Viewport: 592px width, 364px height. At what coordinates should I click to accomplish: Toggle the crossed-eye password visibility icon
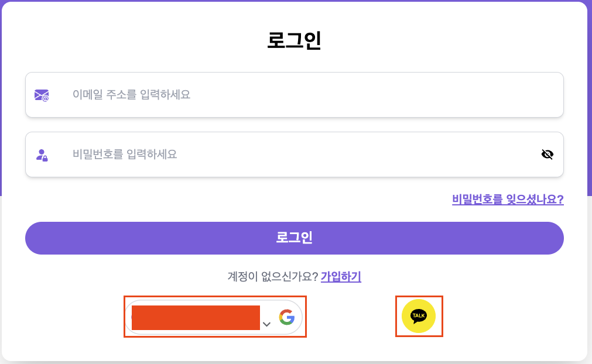(547, 154)
